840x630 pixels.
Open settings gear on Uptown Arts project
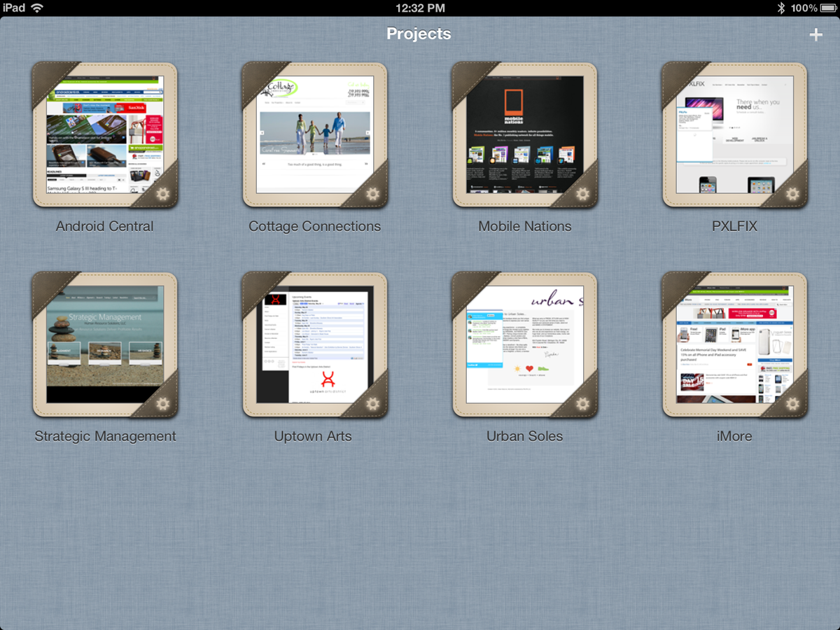pos(372,404)
